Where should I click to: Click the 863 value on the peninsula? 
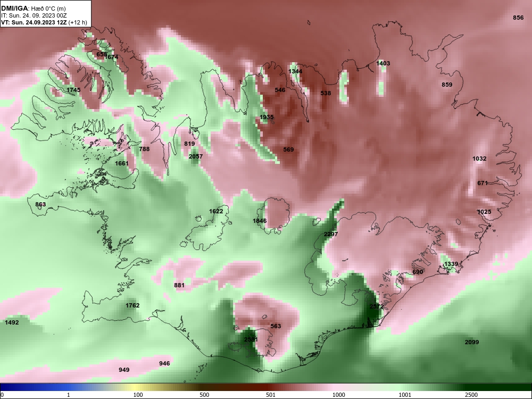(x=40, y=204)
